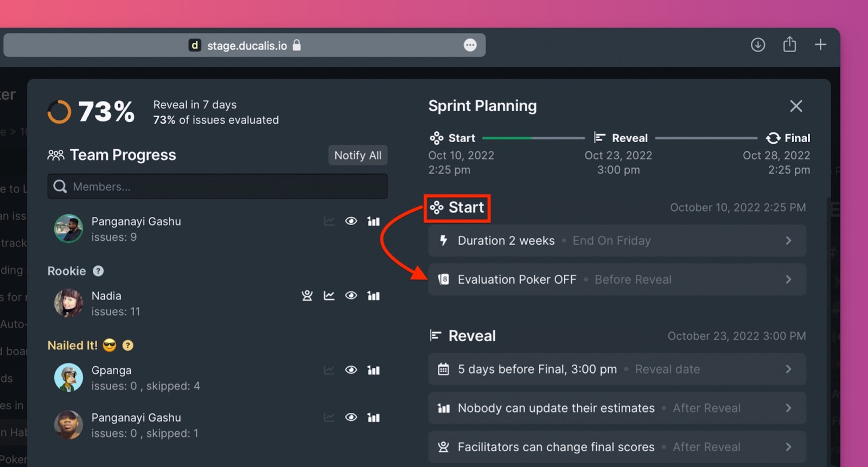Close the Sprint Planning panel
Image resolution: width=868 pixels, height=467 pixels.
point(796,106)
